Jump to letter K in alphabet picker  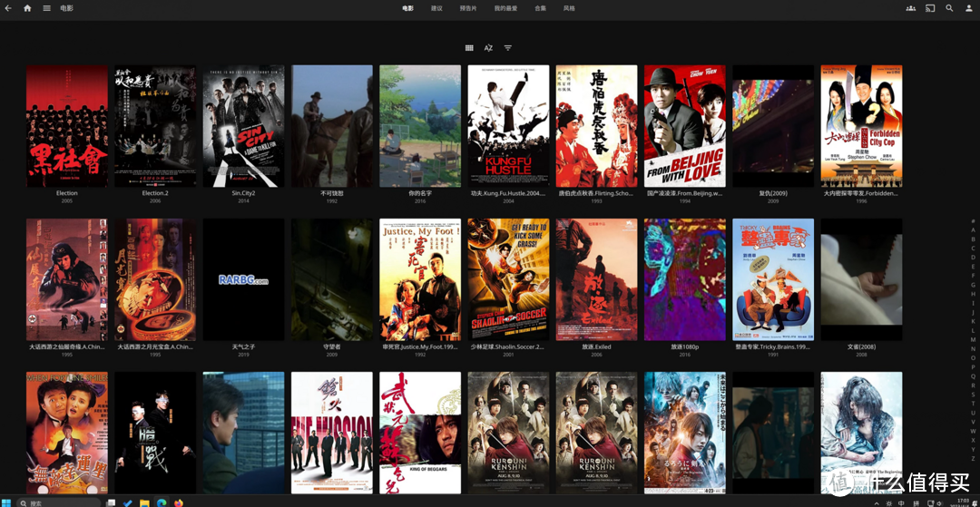point(973,322)
